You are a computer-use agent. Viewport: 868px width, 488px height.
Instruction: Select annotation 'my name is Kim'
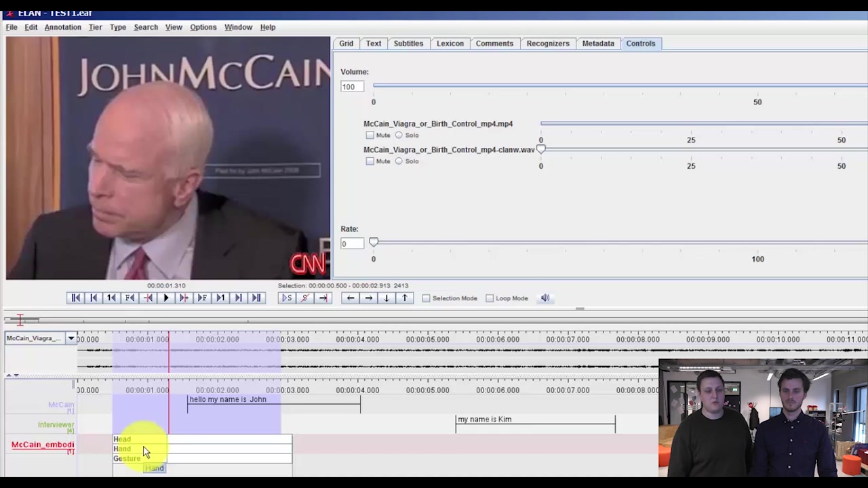[x=536, y=424]
